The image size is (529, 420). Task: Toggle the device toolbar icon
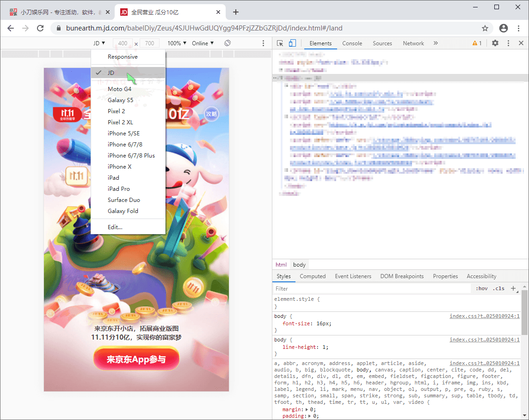[292, 43]
